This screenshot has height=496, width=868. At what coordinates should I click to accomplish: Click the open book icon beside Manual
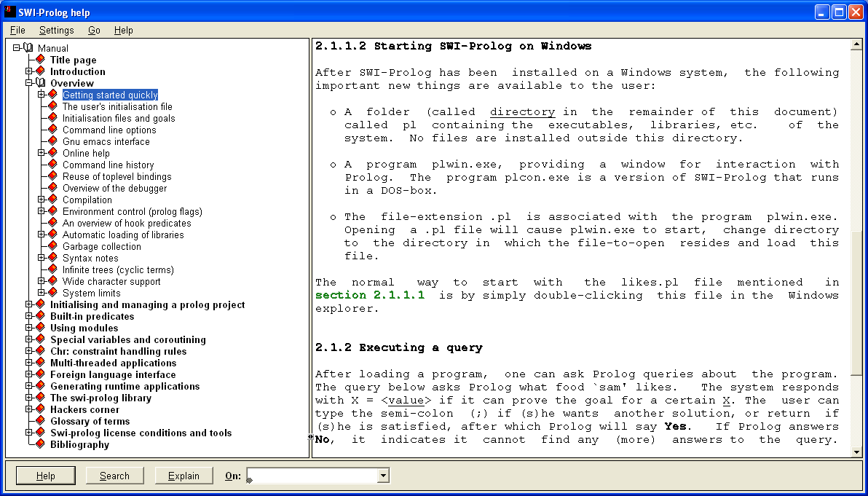28,48
